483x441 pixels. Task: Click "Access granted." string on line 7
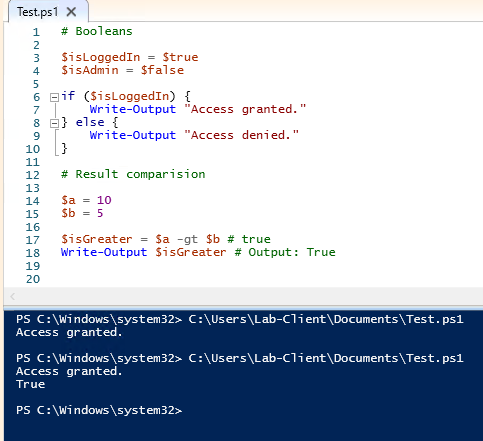pyautogui.click(x=245, y=109)
